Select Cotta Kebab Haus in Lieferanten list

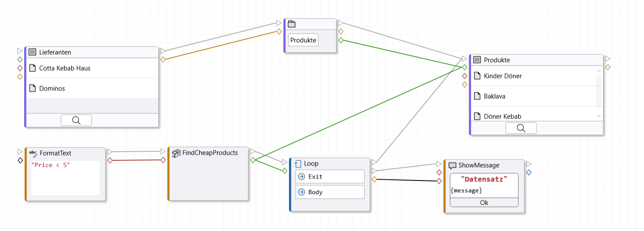[65, 68]
